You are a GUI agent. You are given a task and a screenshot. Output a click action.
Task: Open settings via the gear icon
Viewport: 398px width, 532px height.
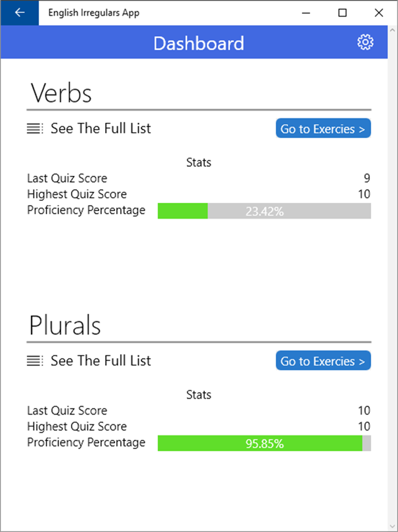(x=365, y=43)
